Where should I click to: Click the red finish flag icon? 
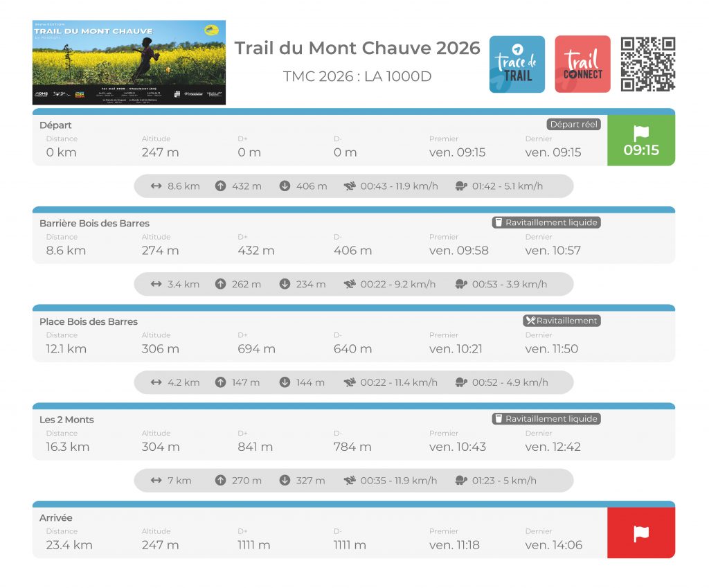[641, 533]
